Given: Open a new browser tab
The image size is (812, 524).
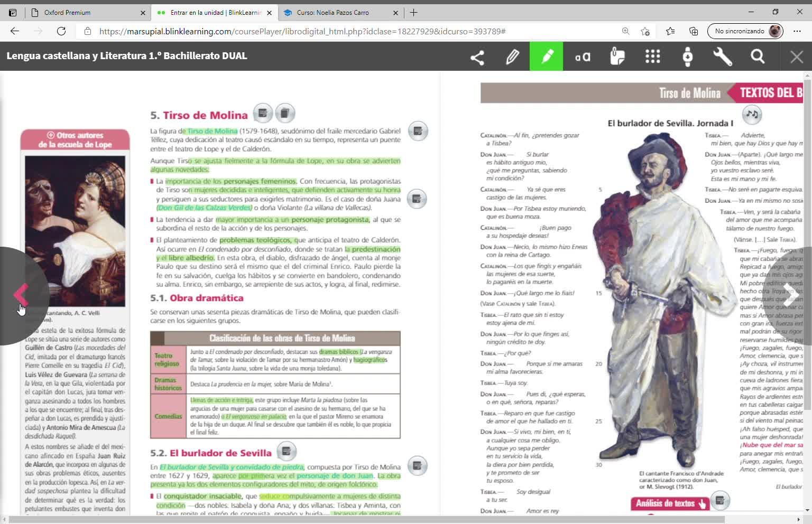Looking at the screenshot, I should (x=414, y=12).
